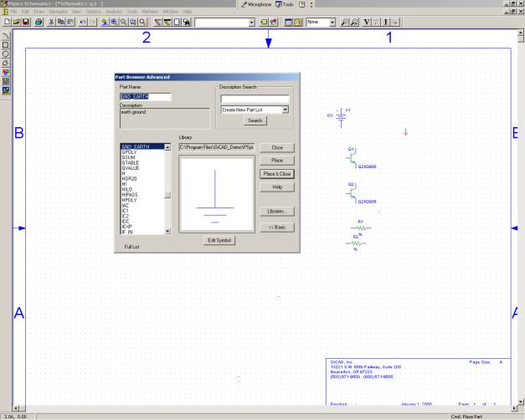The width and height of the screenshot is (525, 420).
Task: Select the Draw Circle tool in left toolbar
Action: pos(6,54)
